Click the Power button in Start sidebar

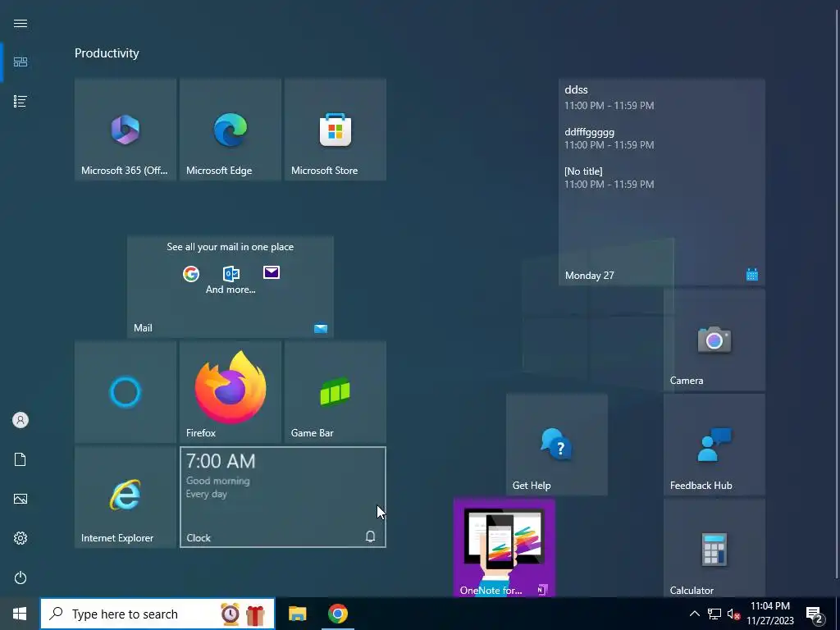click(x=21, y=577)
